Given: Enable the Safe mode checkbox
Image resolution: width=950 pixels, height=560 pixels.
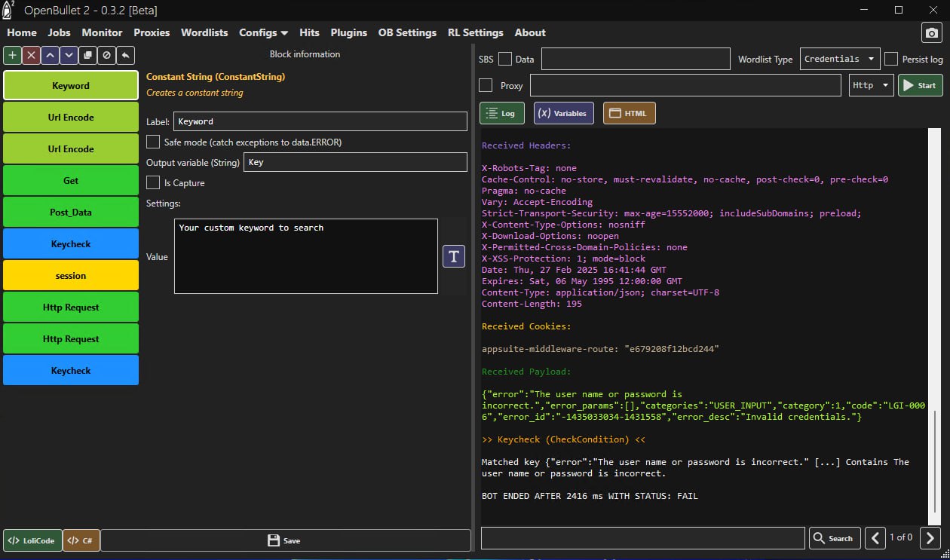Looking at the screenshot, I should (153, 142).
